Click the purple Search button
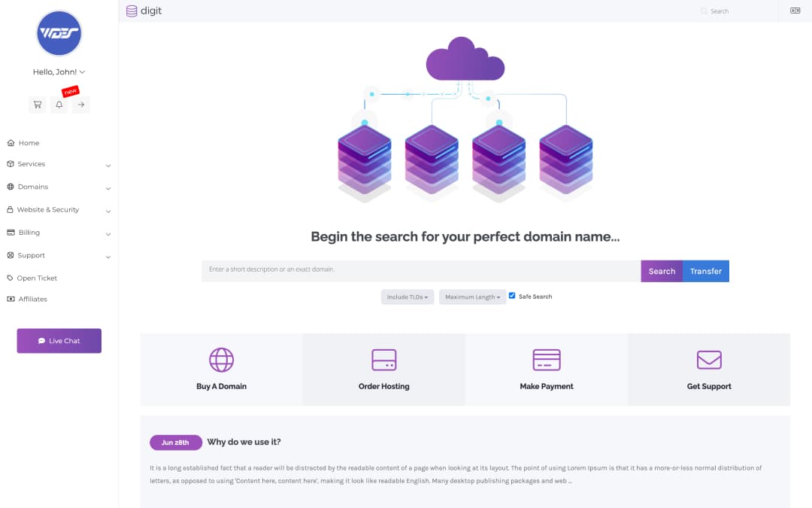The height and width of the screenshot is (508, 812). 662,271
